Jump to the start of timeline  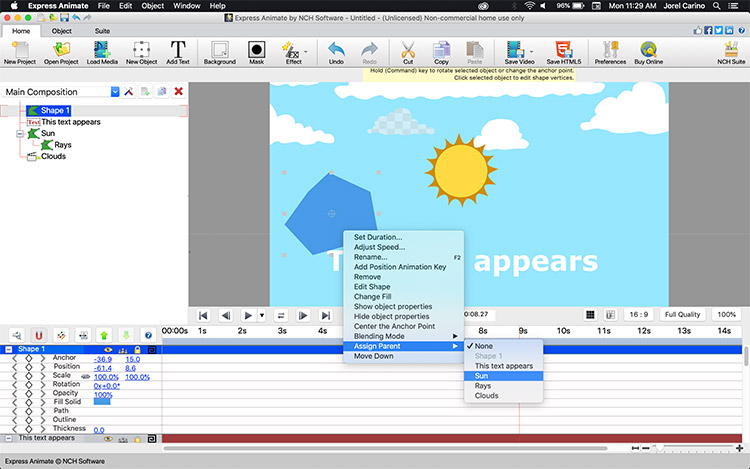point(203,315)
